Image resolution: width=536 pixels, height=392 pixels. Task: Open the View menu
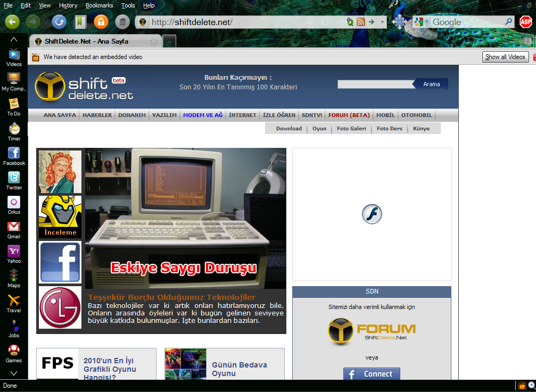(45, 5)
